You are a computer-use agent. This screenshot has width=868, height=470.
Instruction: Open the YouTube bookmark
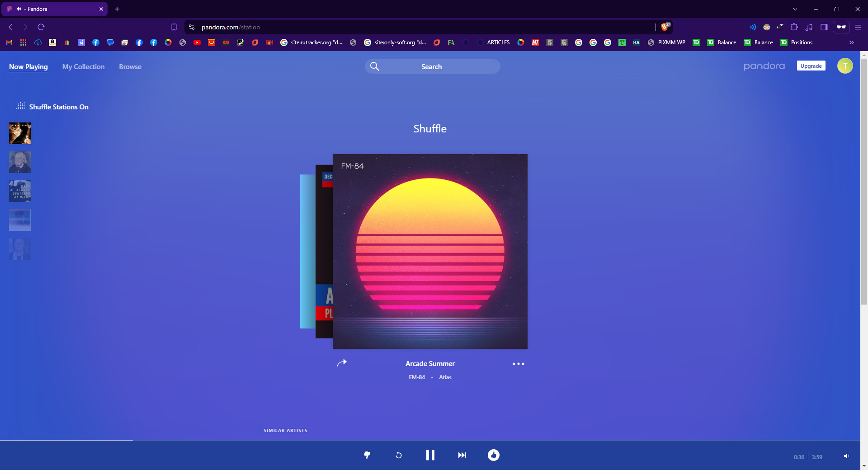click(197, 42)
